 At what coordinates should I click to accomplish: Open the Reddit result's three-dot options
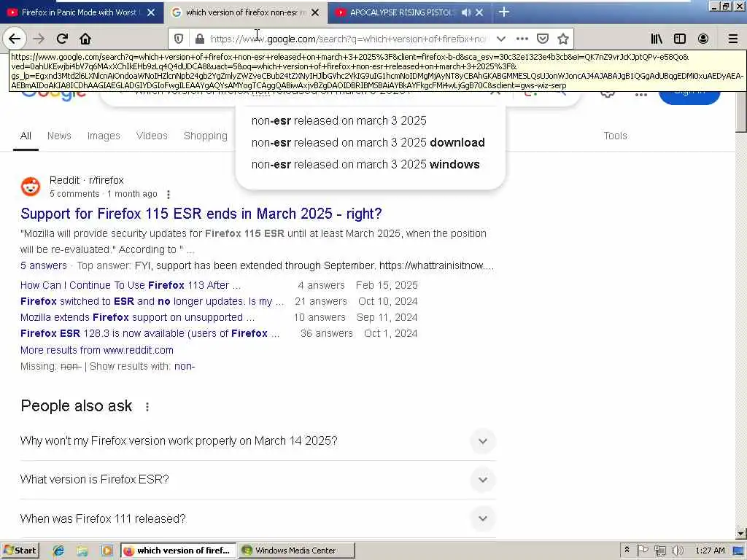pos(169,194)
